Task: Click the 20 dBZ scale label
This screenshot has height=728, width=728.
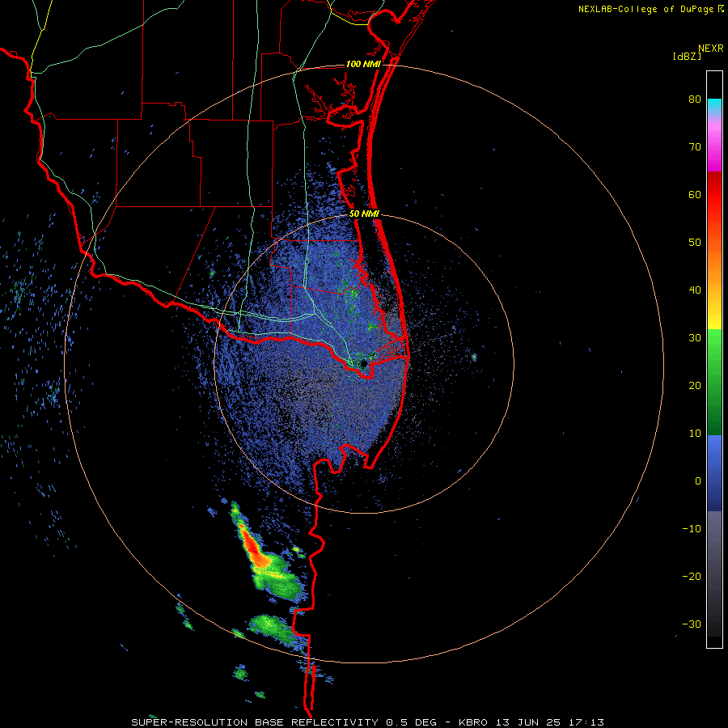Action: (x=695, y=386)
